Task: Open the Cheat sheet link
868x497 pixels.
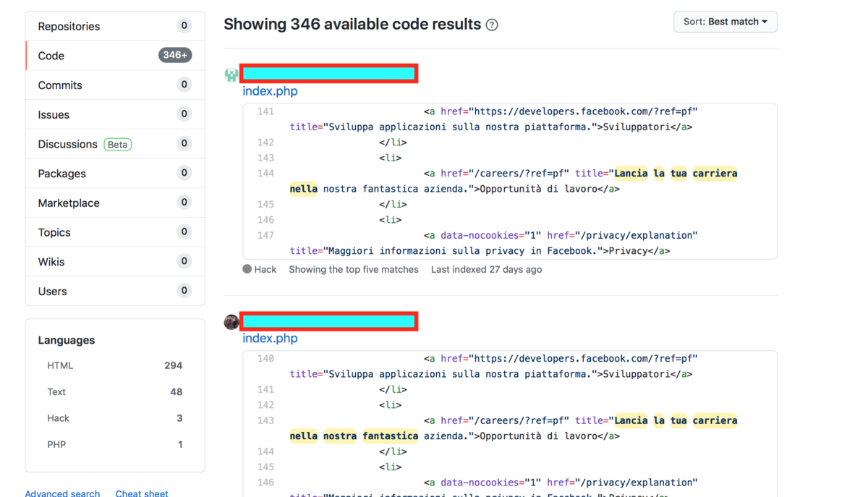Action: coord(142,493)
